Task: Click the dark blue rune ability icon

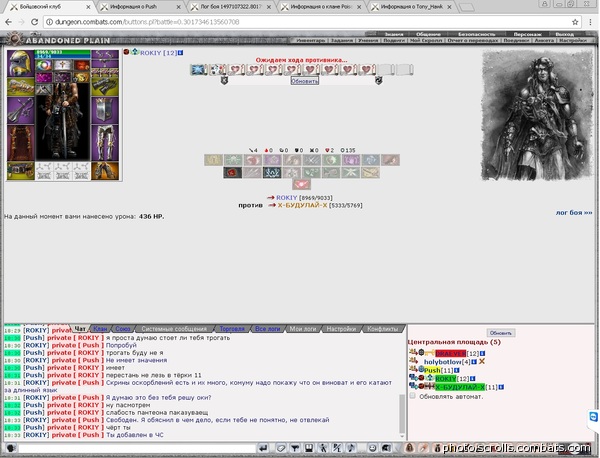Action: click(x=272, y=173)
